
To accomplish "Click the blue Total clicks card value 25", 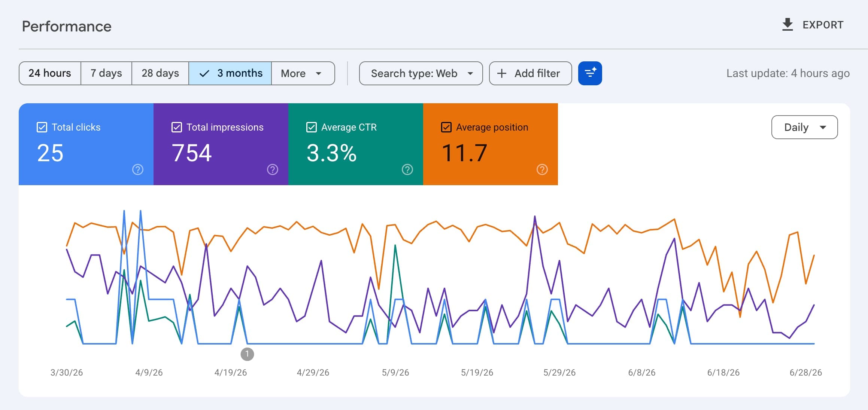I will click(50, 153).
